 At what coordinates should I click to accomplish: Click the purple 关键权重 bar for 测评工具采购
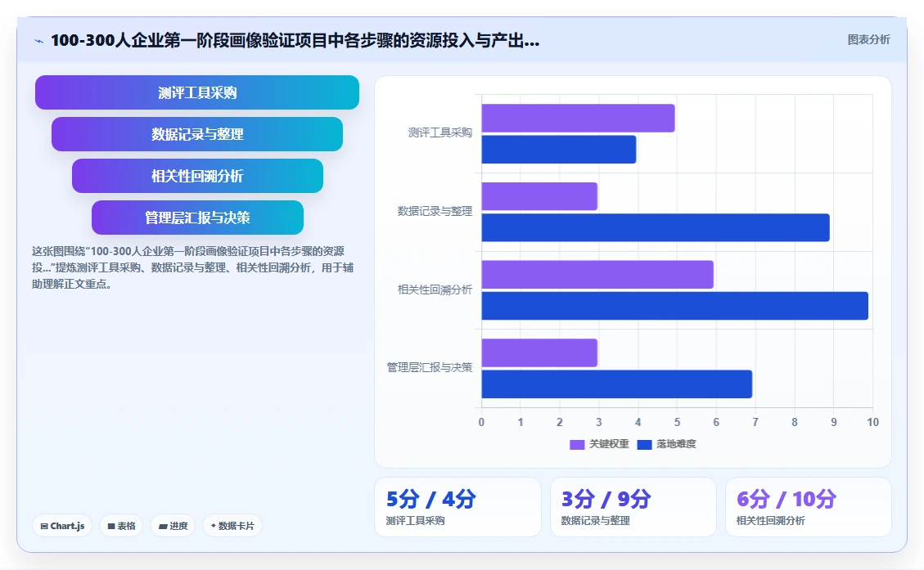578,119
